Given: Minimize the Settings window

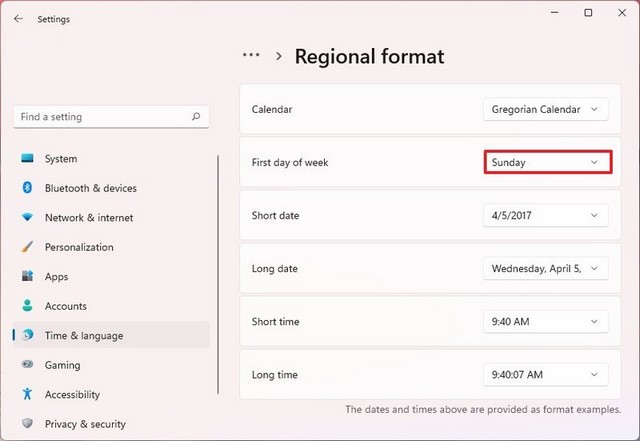Looking at the screenshot, I should click(x=554, y=13).
